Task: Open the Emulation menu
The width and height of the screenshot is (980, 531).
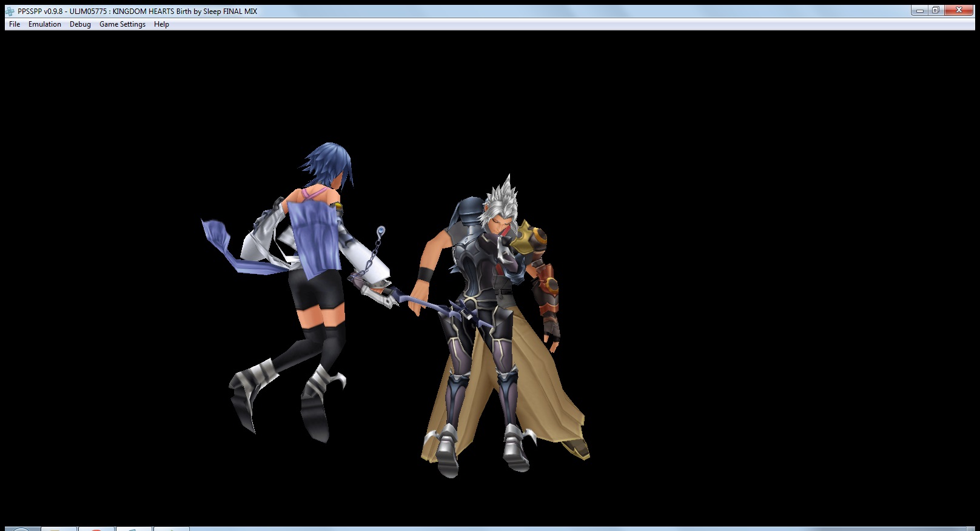Action: pos(44,24)
